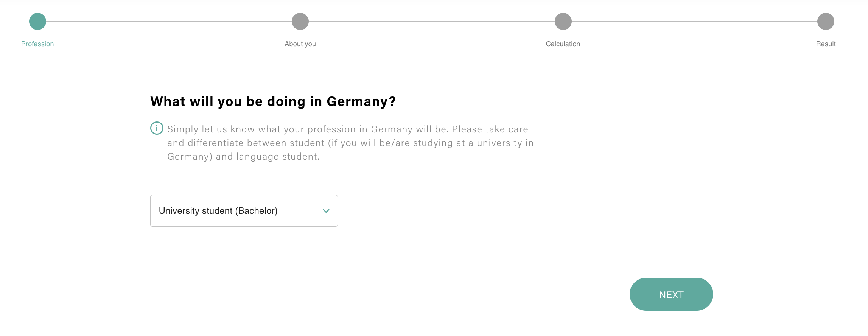Image resolution: width=868 pixels, height=336 pixels.
Task: Click the gray profession help text paragraph
Action: click(350, 143)
